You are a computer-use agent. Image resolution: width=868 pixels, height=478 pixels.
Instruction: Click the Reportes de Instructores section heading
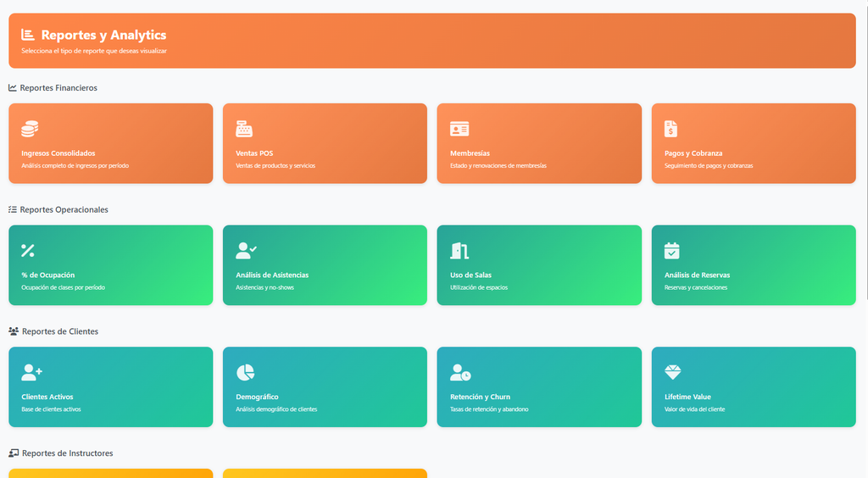tap(68, 453)
